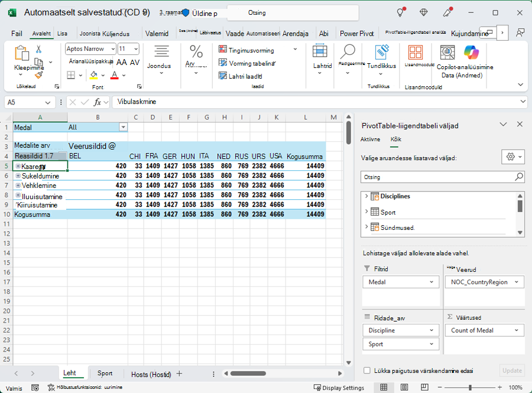
Task: Open the font name Aptos Narrow dropdown
Action: pos(113,49)
